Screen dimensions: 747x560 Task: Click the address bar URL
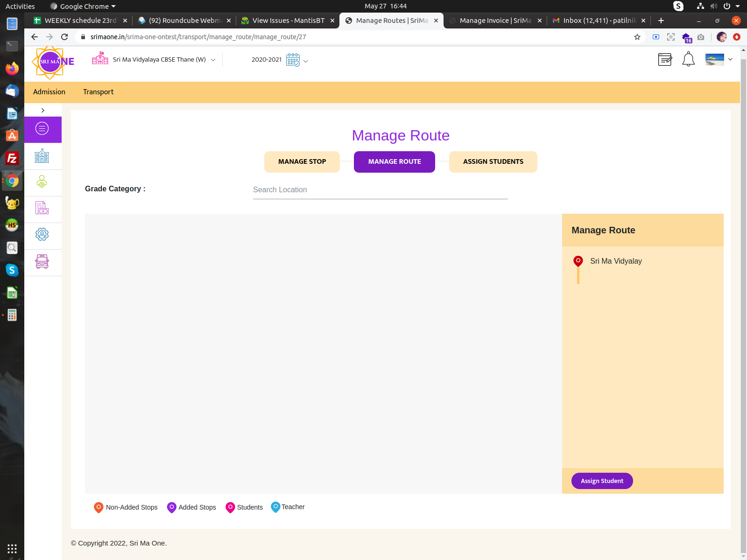[x=198, y=37]
